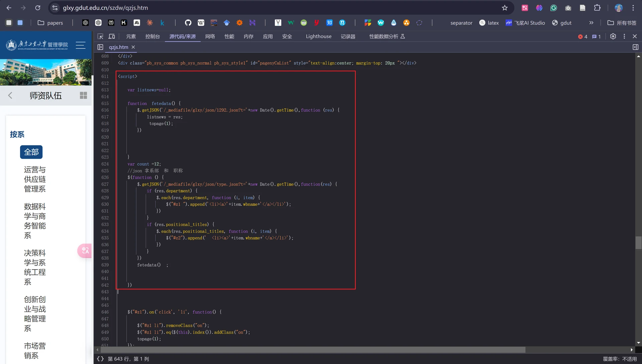
Task: Bookmark this page with the star icon
Action: pos(505,8)
